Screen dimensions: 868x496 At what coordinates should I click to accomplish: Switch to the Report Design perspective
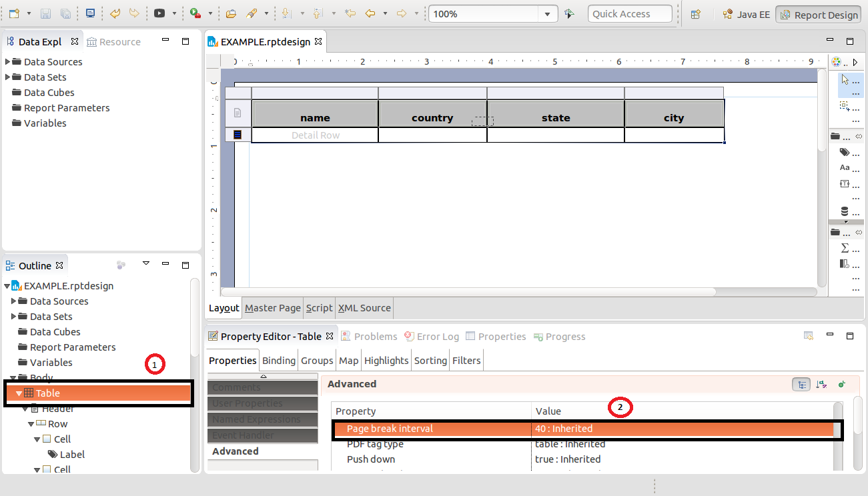[x=818, y=15]
